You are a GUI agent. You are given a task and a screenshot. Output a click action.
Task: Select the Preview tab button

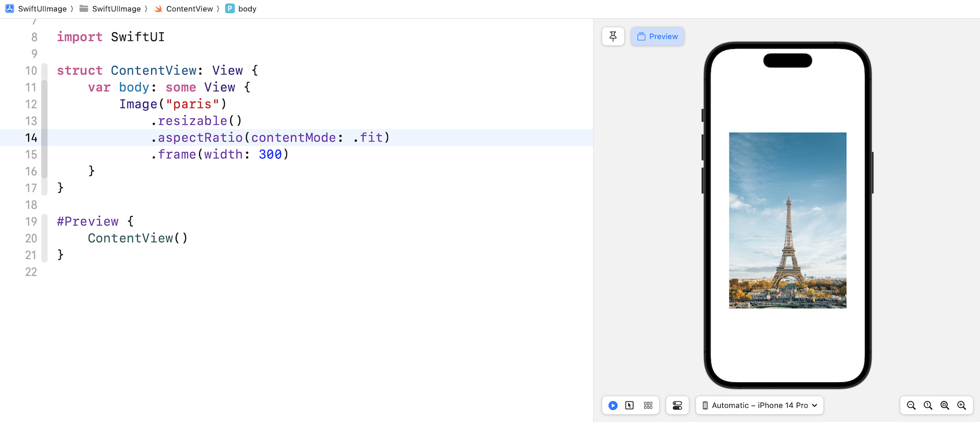(x=657, y=36)
